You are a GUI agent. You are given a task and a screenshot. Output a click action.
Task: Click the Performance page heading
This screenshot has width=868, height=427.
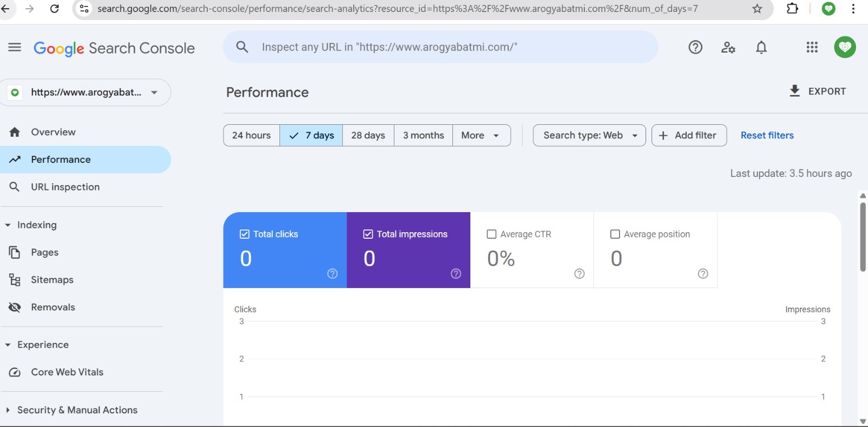(267, 92)
